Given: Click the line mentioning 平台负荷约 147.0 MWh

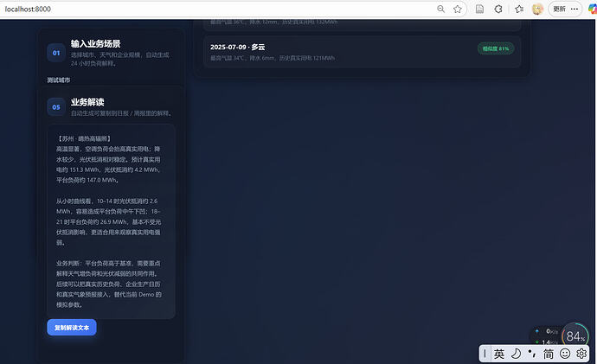Looking at the screenshot, I should [87, 180].
